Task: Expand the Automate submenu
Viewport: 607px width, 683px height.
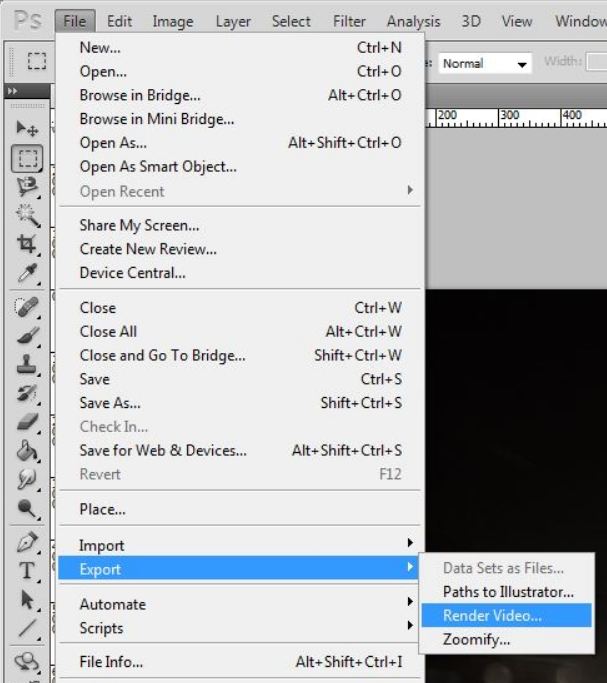Action: tap(239, 604)
